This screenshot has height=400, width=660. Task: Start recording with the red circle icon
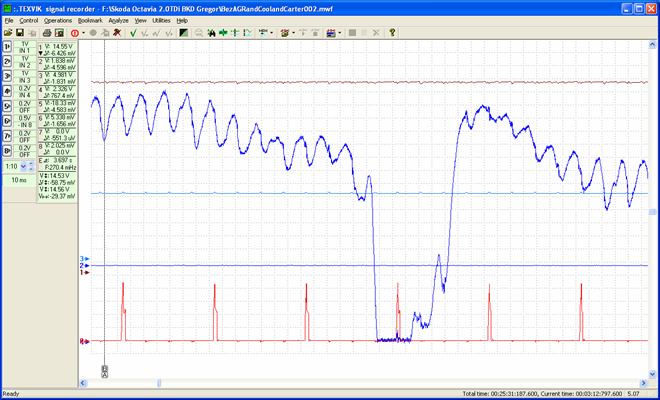(75, 33)
